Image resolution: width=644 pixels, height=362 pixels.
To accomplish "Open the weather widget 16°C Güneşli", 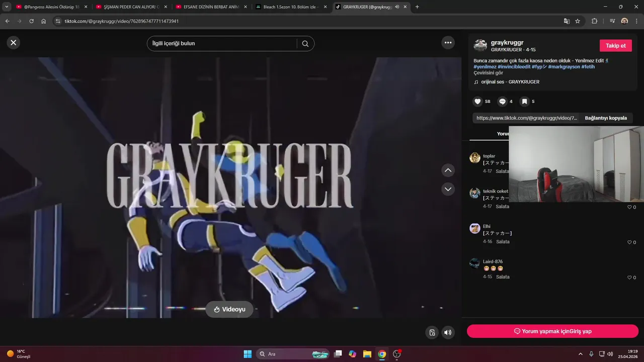I will (x=19, y=354).
